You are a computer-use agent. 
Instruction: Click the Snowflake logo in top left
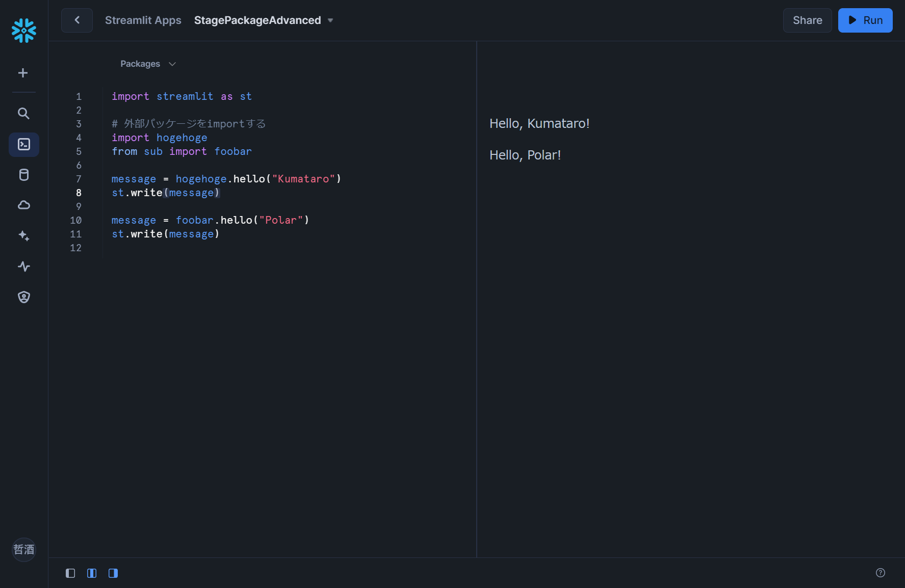point(23,31)
